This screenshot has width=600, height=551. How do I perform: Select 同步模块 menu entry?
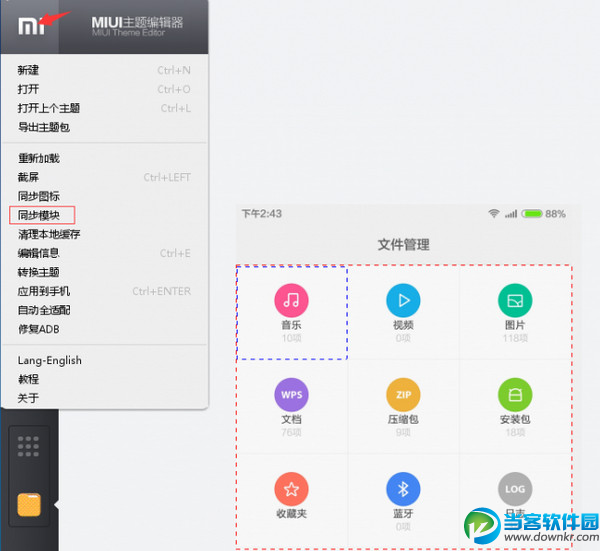click(39, 215)
